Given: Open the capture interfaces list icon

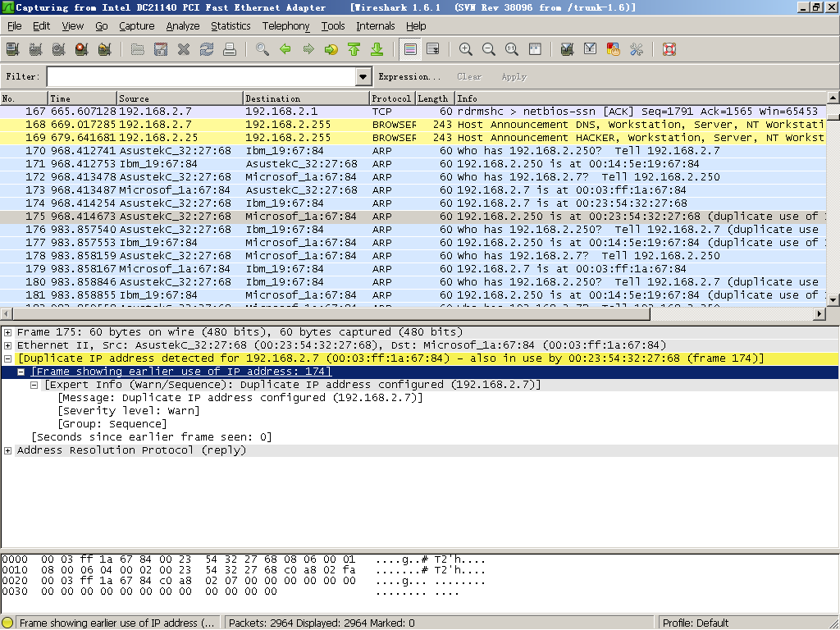Looking at the screenshot, I should tap(13, 49).
